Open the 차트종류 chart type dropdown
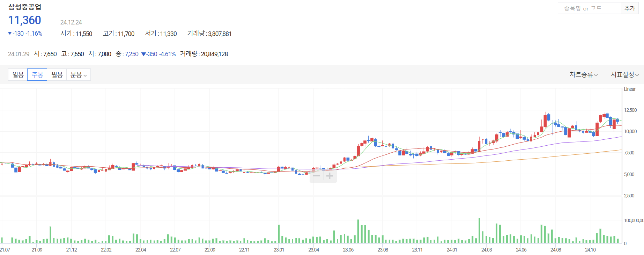This screenshot has height=255, width=644. 584,75
